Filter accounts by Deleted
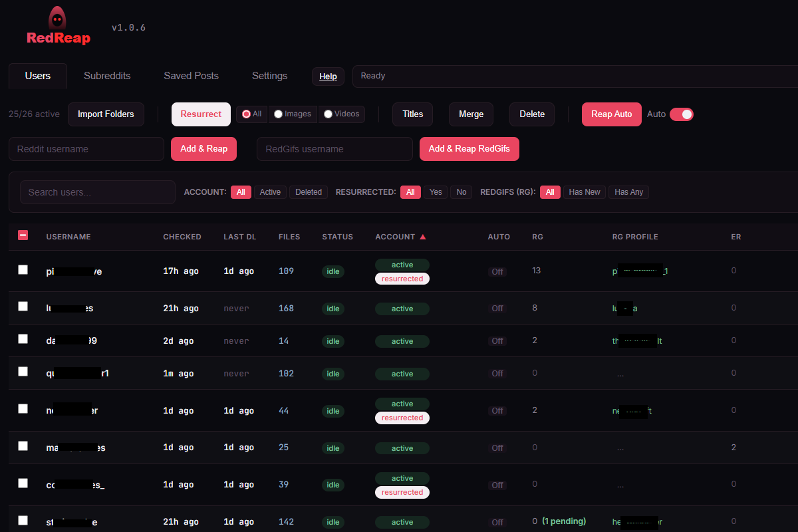Screen dimensions: 798x532 pyautogui.click(x=309, y=192)
